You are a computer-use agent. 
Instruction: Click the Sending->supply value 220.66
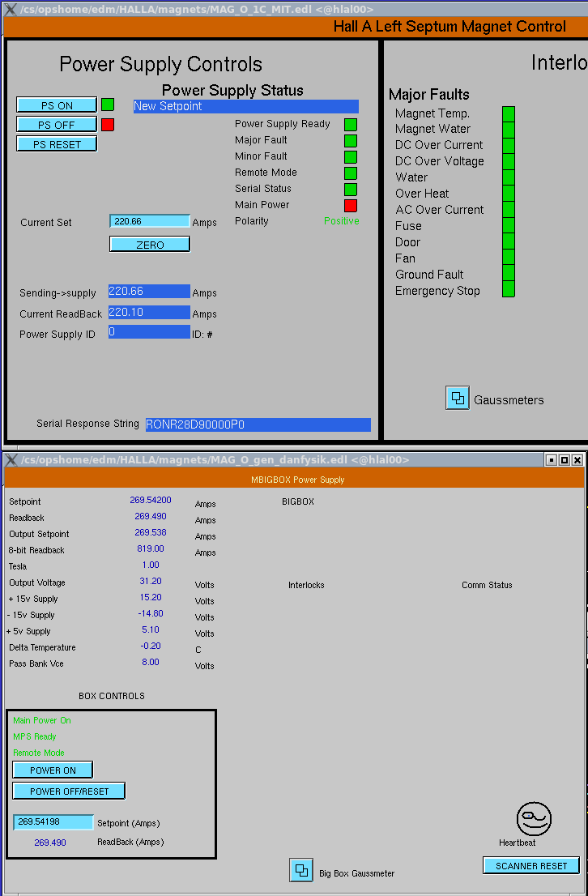click(x=149, y=292)
